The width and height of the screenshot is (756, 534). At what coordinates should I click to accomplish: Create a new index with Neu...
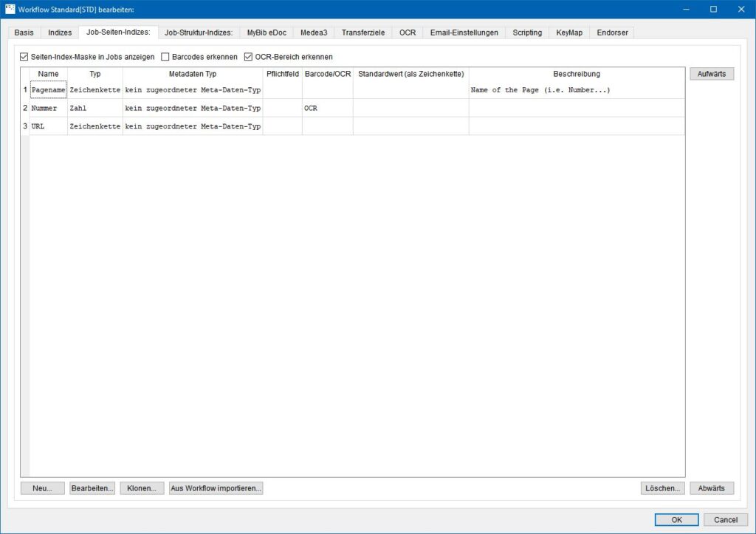click(x=43, y=488)
